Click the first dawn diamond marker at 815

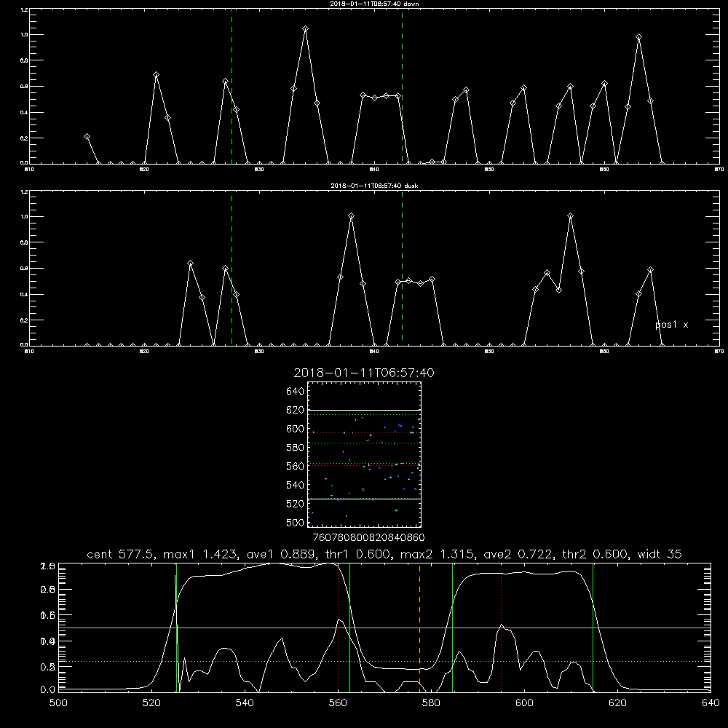click(x=87, y=137)
